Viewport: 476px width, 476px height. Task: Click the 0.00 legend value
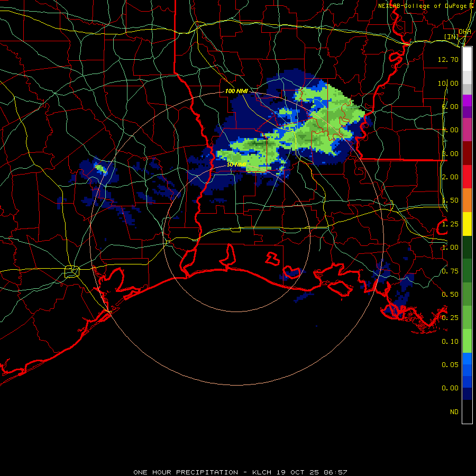(x=450, y=388)
